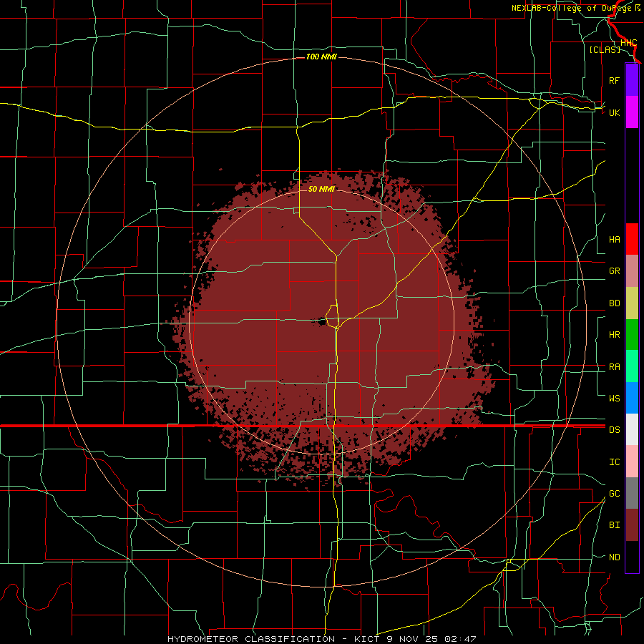Click the WS blue legend swatch
The height and width of the screenshot is (644, 644).
coord(632,398)
